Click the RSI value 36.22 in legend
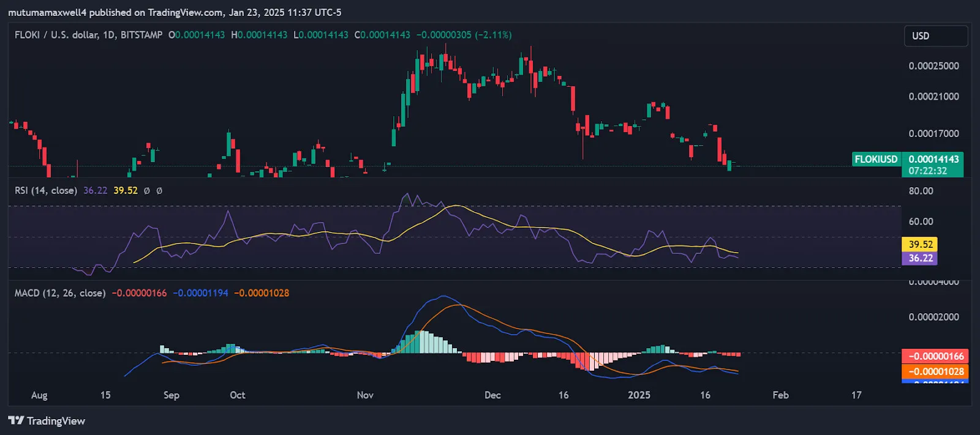This screenshot has width=980, height=435. coord(95,190)
